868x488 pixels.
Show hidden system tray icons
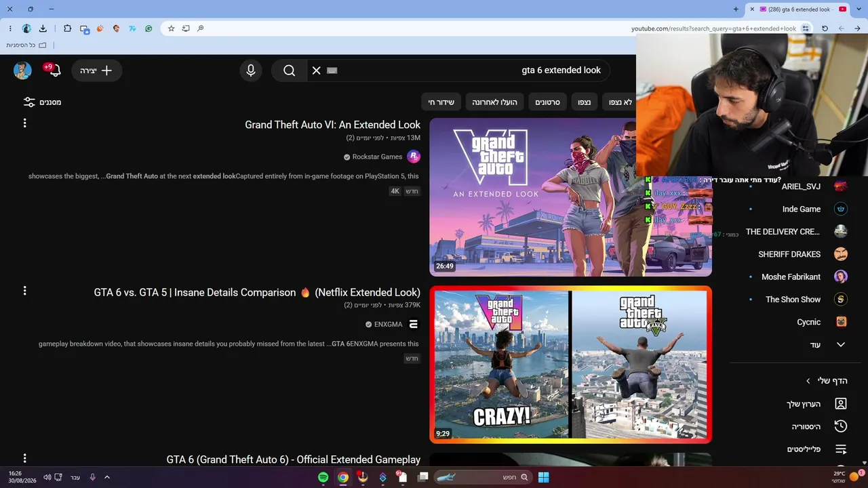(x=106, y=477)
